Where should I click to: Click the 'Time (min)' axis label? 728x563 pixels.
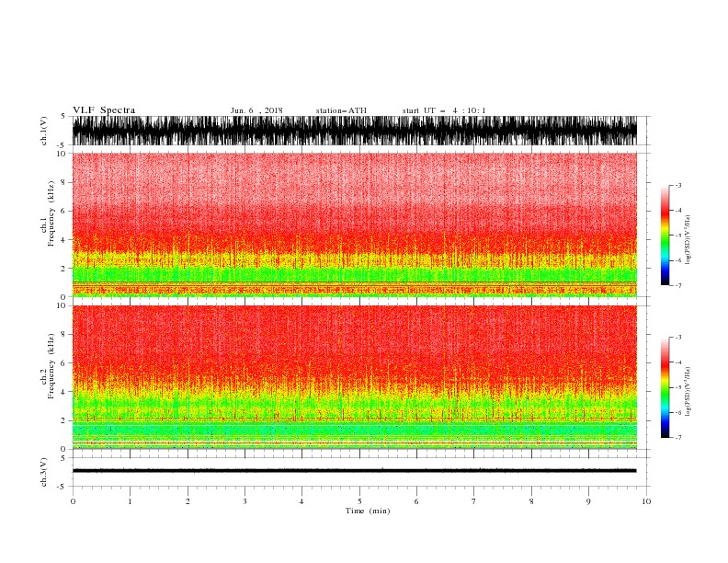(x=368, y=511)
